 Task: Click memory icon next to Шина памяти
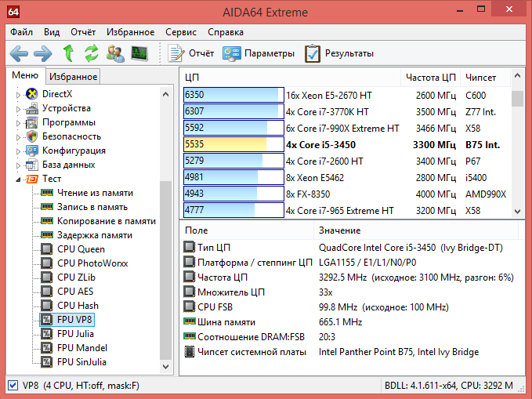[190, 321]
